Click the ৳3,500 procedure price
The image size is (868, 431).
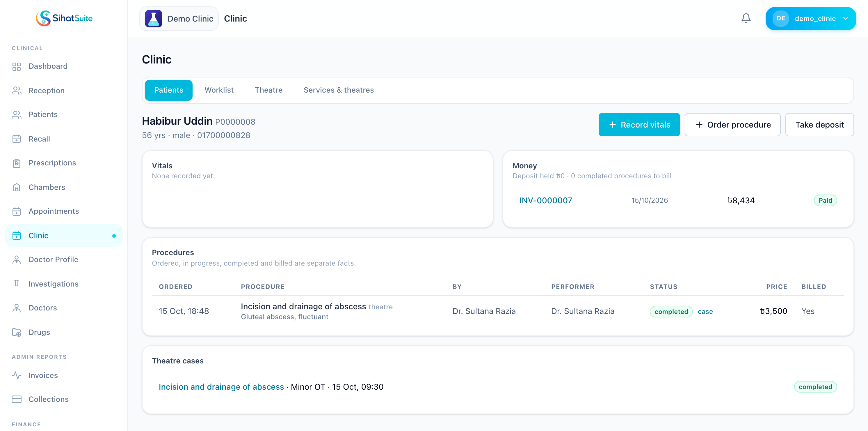click(x=773, y=311)
